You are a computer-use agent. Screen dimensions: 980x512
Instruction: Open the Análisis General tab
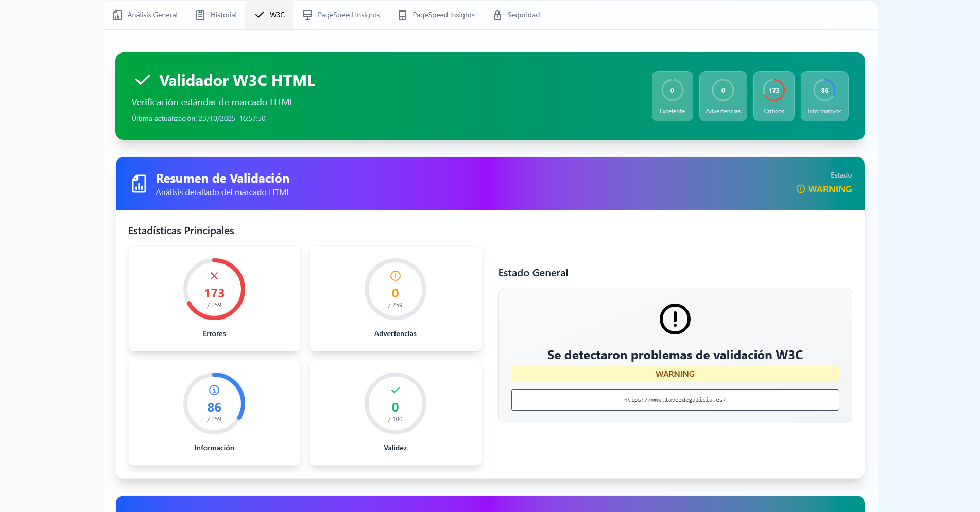point(145,15)
